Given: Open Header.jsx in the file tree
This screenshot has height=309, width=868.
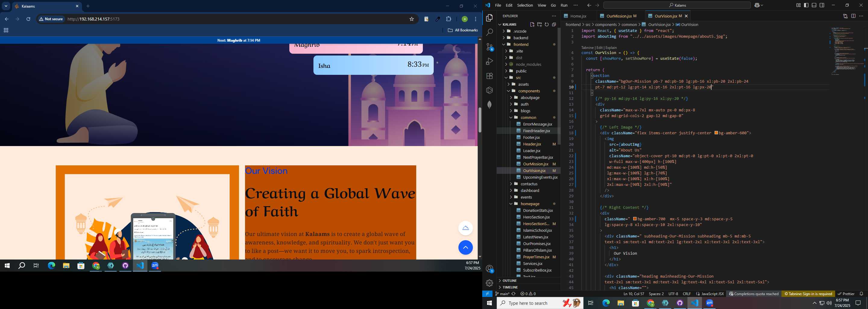Looking at the screenshot, I should (x=532, y=144).
